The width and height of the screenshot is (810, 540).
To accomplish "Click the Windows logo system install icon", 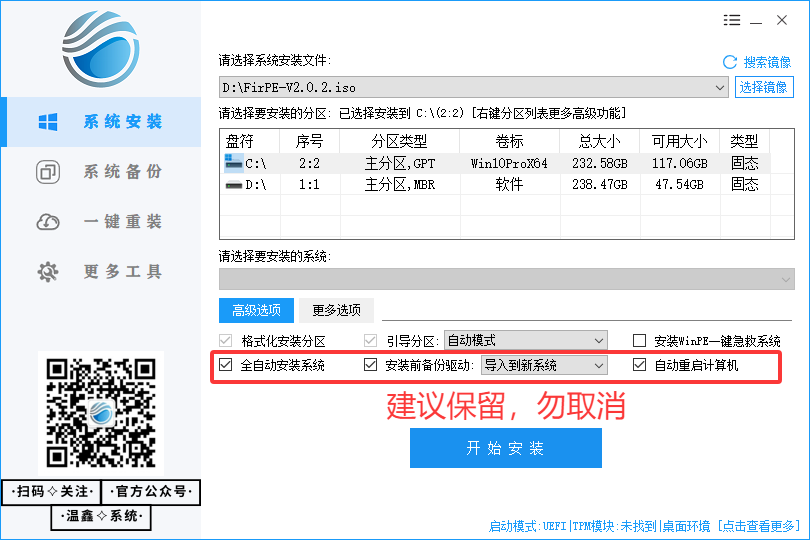I will click(x=48, y=122).
